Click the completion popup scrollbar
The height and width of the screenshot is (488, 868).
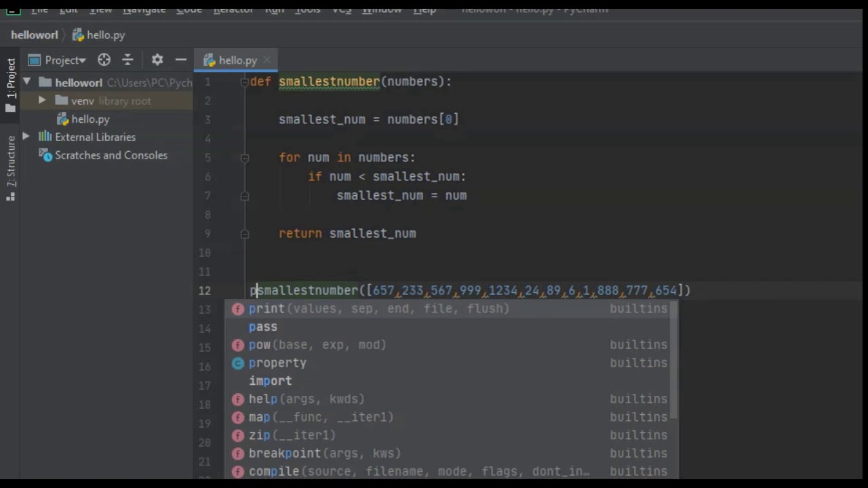coord(674,359)
